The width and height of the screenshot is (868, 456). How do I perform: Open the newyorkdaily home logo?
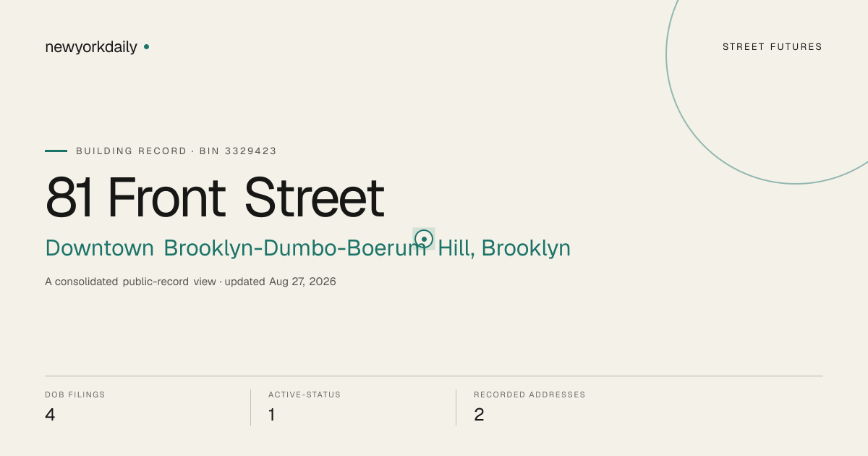click(x=91, y=47)
